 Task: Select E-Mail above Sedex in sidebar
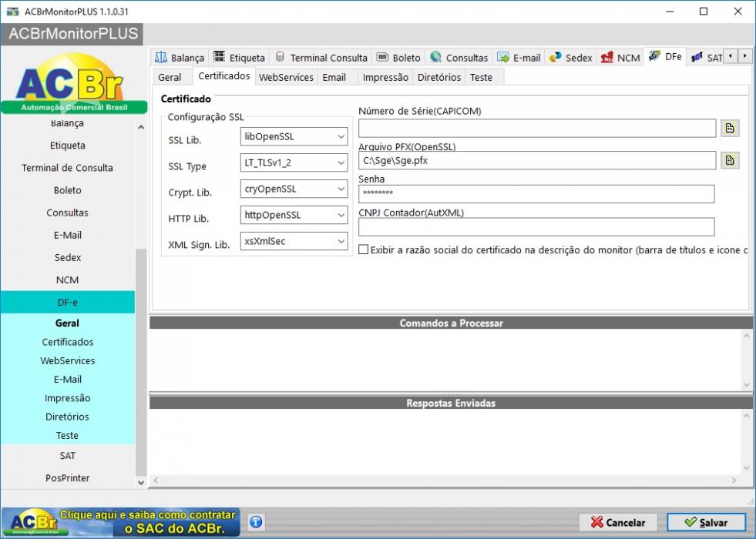68,235
